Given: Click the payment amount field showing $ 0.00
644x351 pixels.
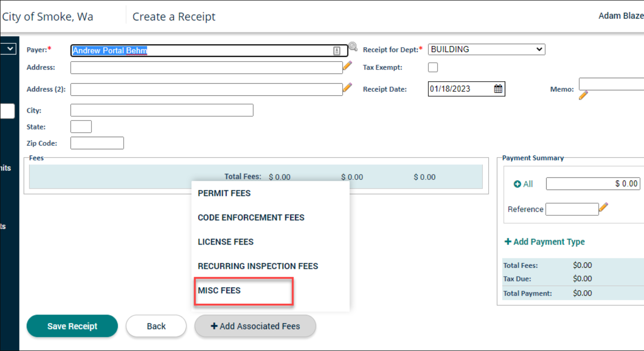Looking at the screenshot, I should click(x=593, y=183).
